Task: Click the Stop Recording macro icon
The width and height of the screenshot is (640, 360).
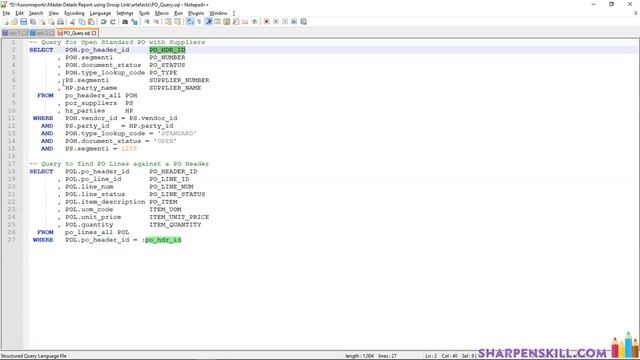Action: (276, 22)
